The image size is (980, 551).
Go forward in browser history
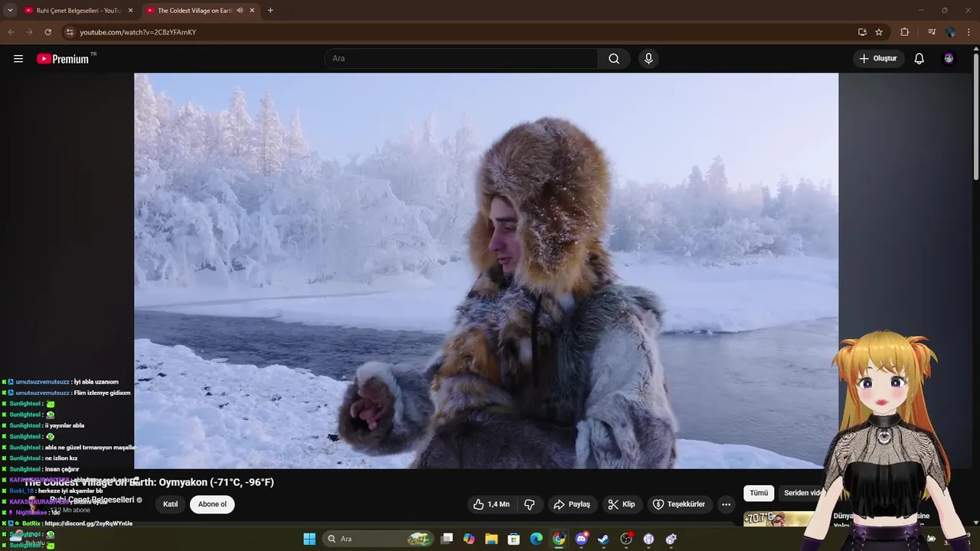pos(29,32)
